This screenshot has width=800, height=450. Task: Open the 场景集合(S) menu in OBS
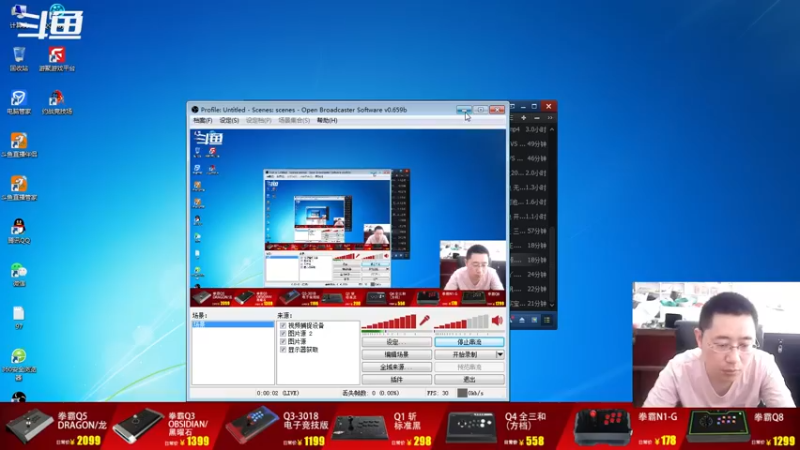(294, 120)
